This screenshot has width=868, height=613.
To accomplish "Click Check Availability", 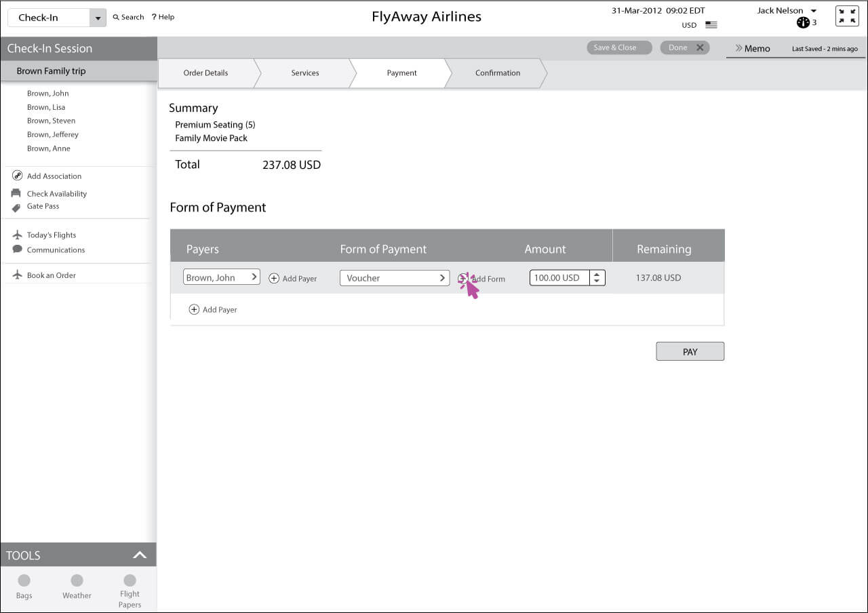I will pyautogui.click(x=57, y=193).
